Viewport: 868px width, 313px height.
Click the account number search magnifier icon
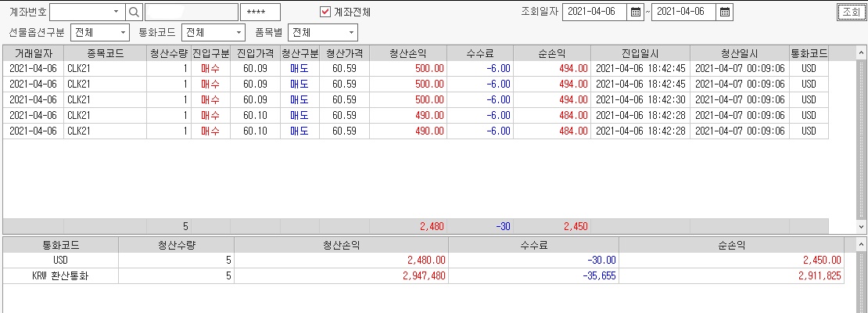134,12
